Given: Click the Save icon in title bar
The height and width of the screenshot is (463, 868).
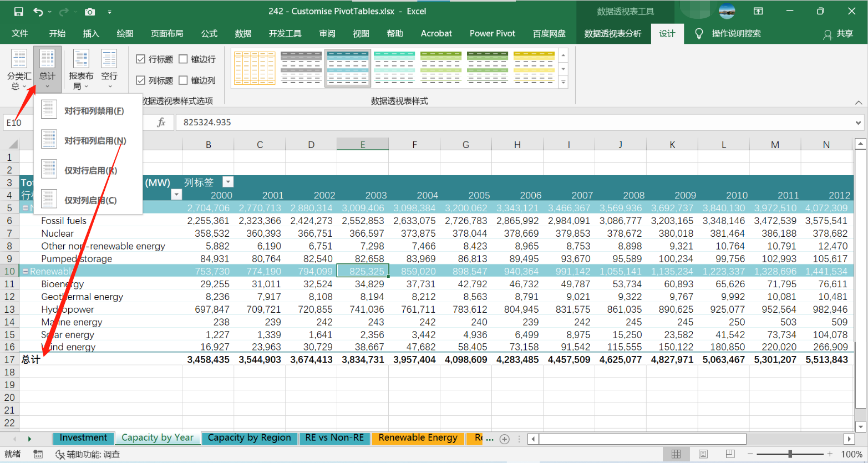Looking at the screenshot, I should (18, 12).
